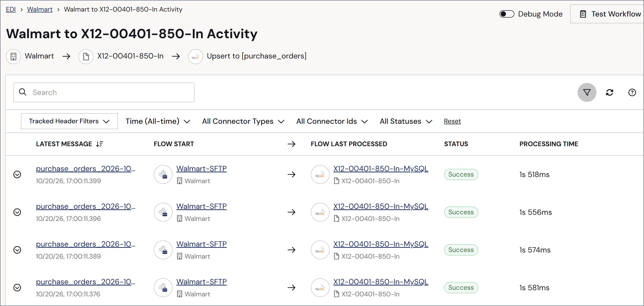Click MySQL icon in the 1s 518ms row
Viewport: 644px width, 306px height.
pos(320,174)
